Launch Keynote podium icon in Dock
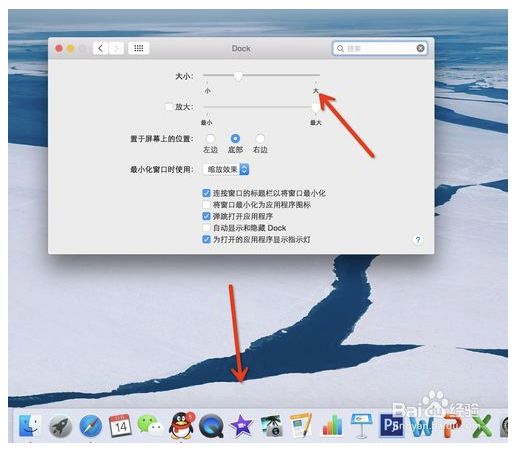This screenshot has height=460, width=518. click(x=361, y=426)
